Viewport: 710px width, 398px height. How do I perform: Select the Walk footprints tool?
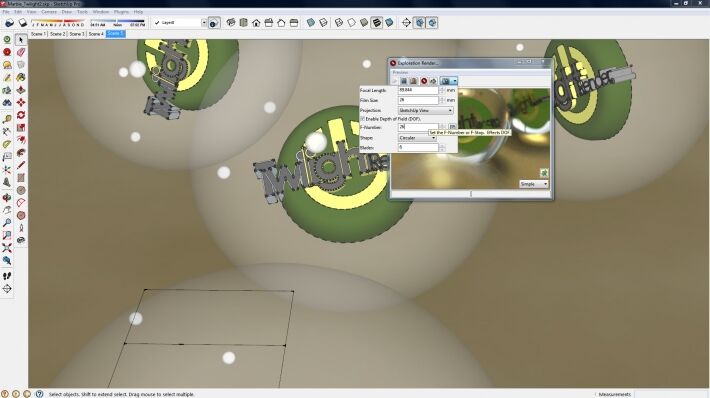7,276
